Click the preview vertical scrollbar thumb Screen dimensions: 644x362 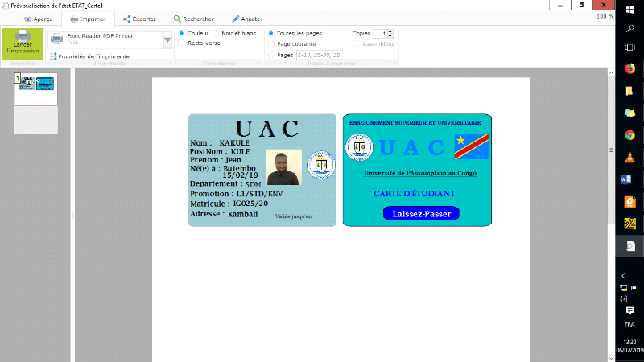[611, 150]
